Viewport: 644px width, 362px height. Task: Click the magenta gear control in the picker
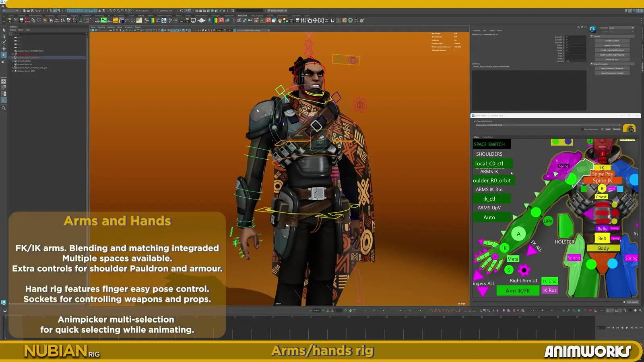[x=524, y=270]
